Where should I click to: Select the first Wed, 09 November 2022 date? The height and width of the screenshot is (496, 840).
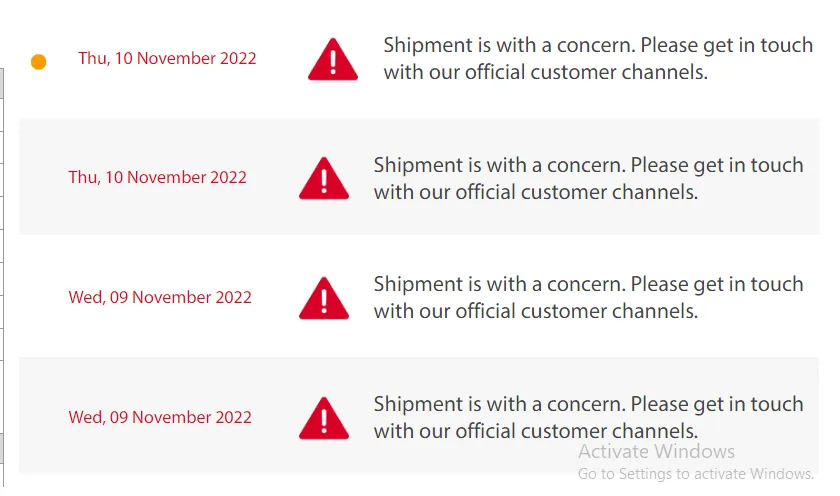coord(160,297)
